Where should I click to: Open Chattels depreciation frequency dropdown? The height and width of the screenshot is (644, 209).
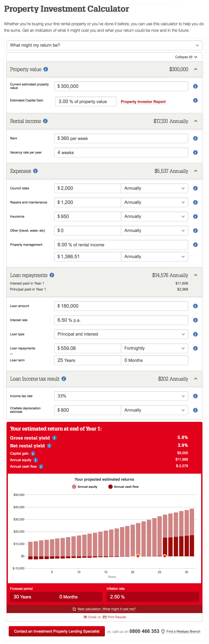154,410
